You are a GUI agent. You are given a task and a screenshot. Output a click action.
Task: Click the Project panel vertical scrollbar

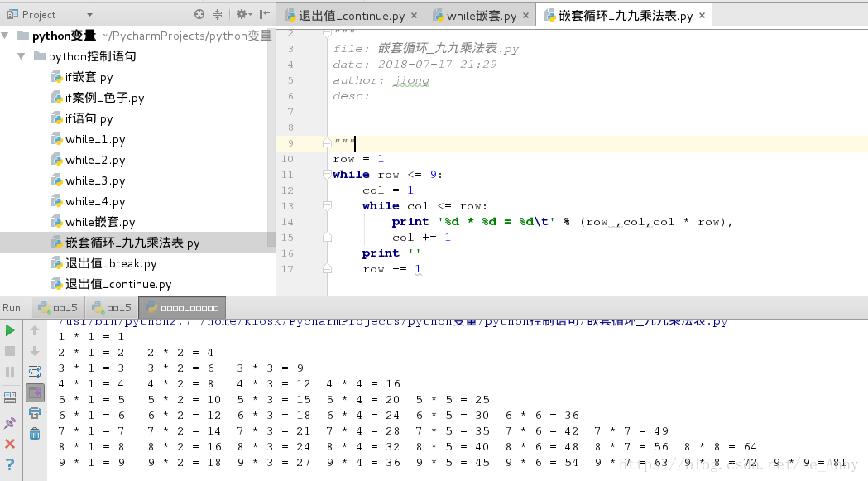click(x=271, y=138)
